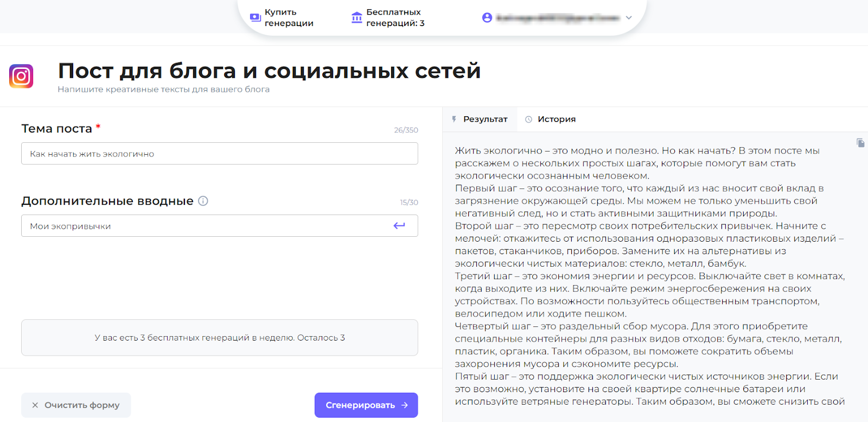Switch to the История tab
868x422 pixels.
[x=550, y=119]
